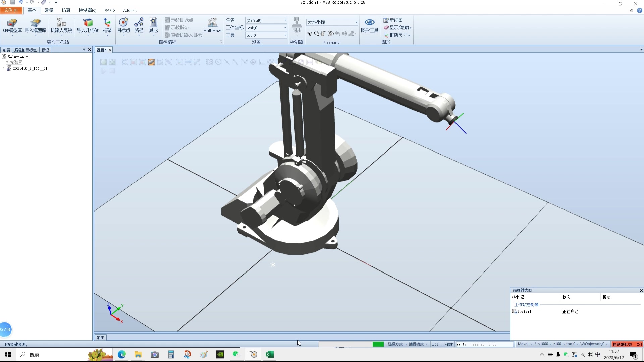Click the 控制器状态 0/1 status indicator
Screen dimensions: 644x362
(627, 344)
